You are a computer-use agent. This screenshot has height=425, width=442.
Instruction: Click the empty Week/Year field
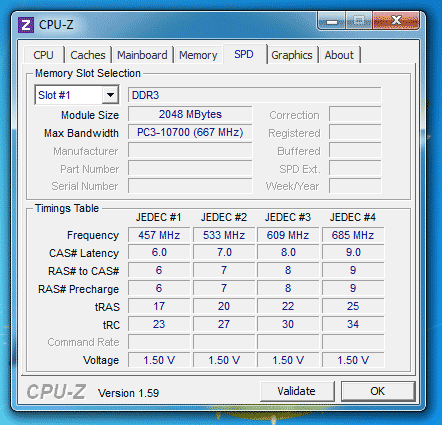[x=355, y=186]
